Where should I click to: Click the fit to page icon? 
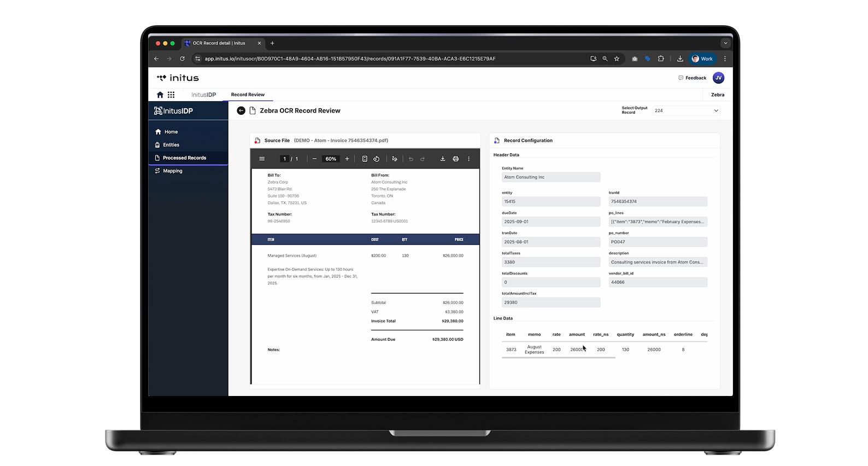(x=365, y=159)
